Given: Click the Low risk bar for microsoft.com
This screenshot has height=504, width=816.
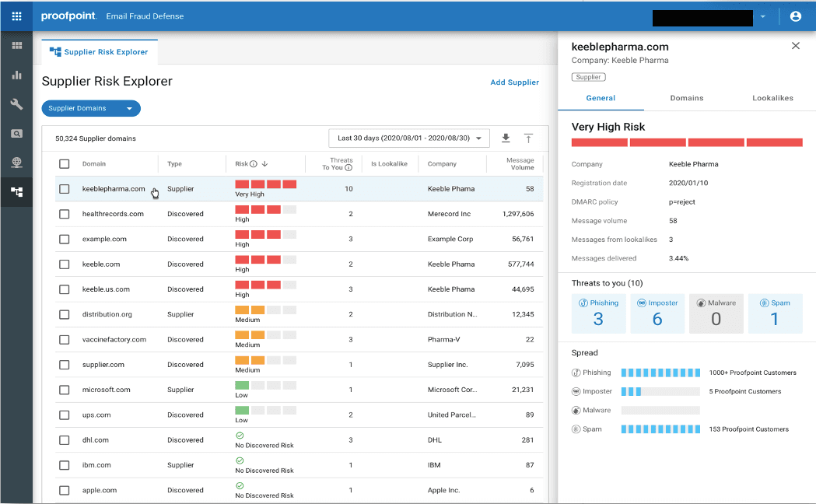Looking at the screenshot, I should pyautogui.click(x=265, y=386).
